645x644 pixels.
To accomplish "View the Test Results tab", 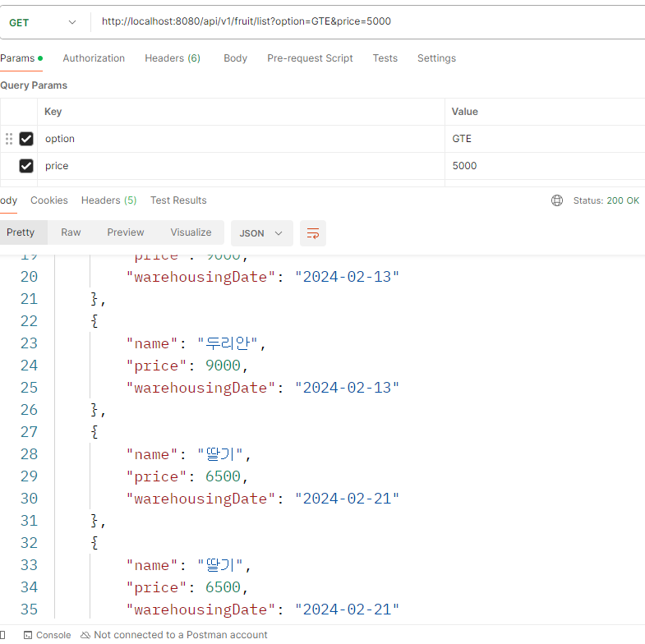I will tap(178, 200).
